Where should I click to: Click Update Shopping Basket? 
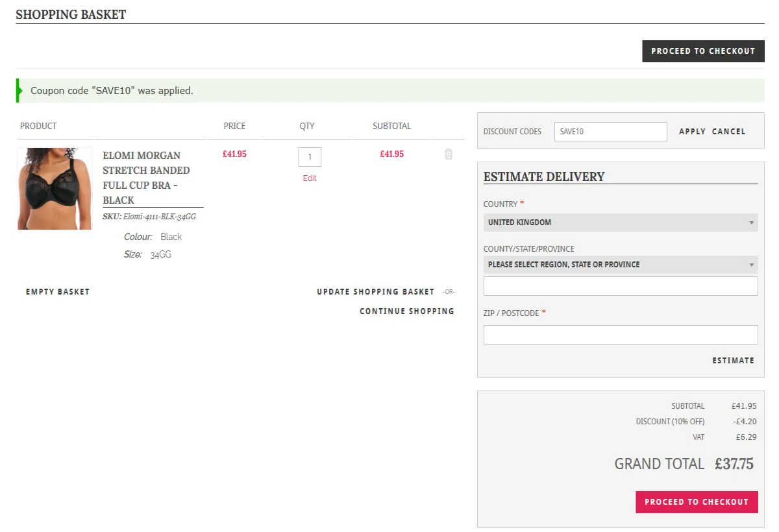point(375,292)
